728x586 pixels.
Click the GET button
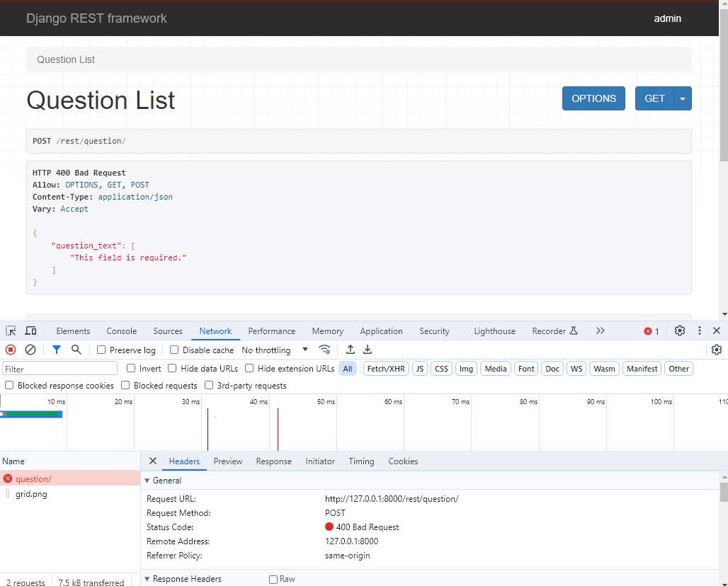(x=654, y=98)
